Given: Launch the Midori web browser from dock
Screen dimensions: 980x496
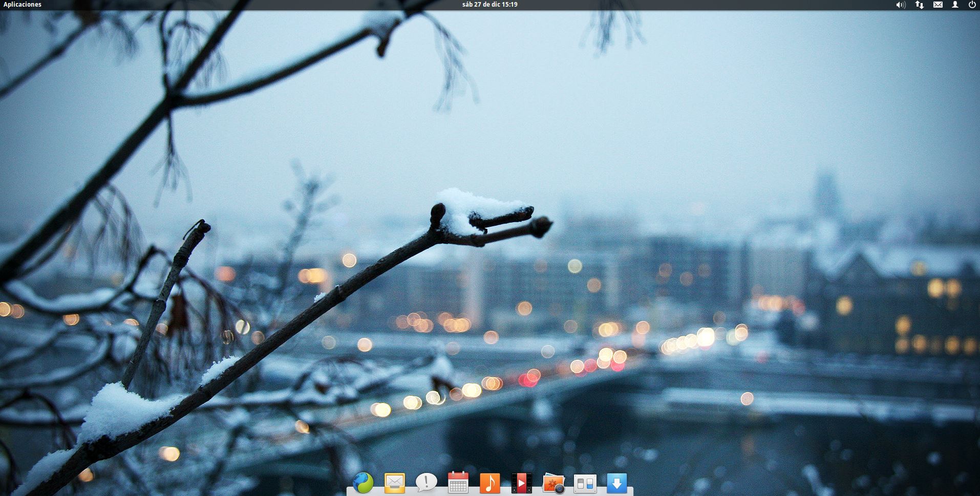Looking at the screenshot, I should click(363, 483).
